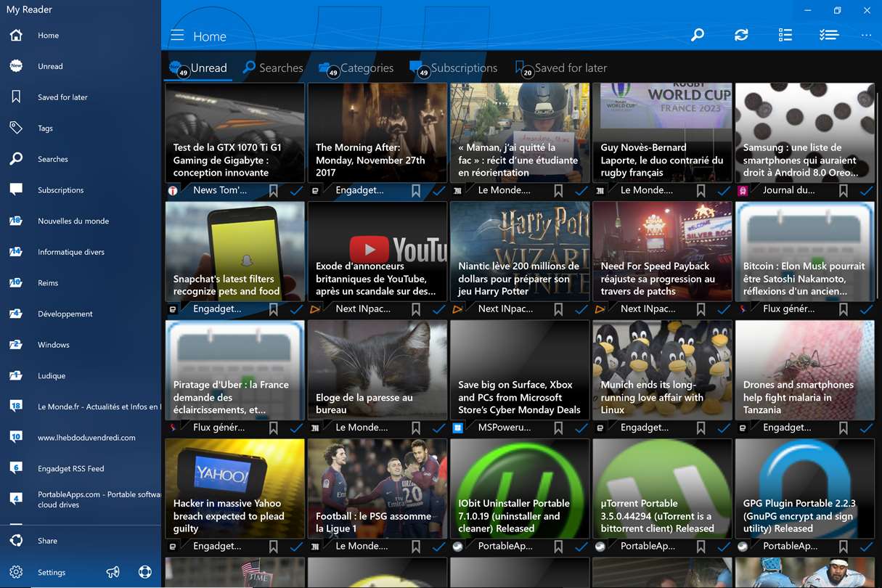Open the Windows category in sidebar
The width and height of the screenshot is (882, 588).
[81, 345]
